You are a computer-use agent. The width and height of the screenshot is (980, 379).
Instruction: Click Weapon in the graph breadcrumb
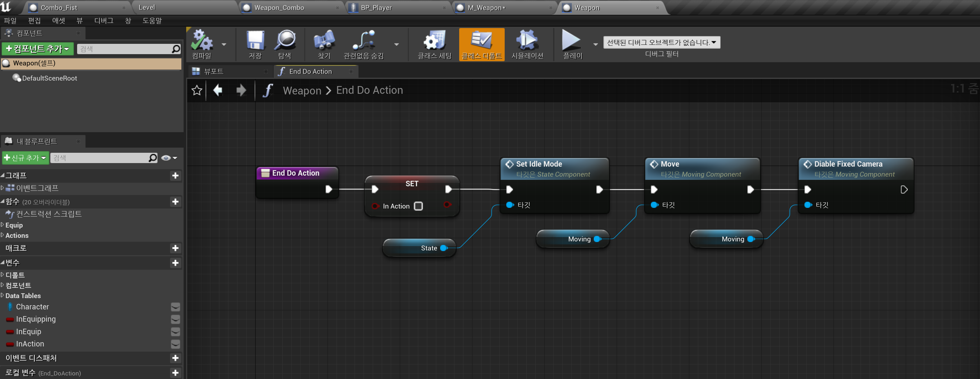tap(302, 91)
